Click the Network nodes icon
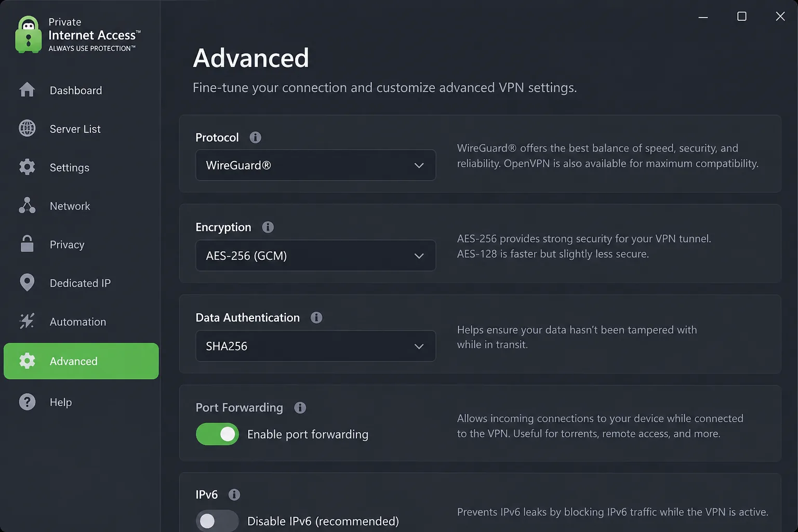The height and width of the screenshot is (532, 798). tap(27, 205)
